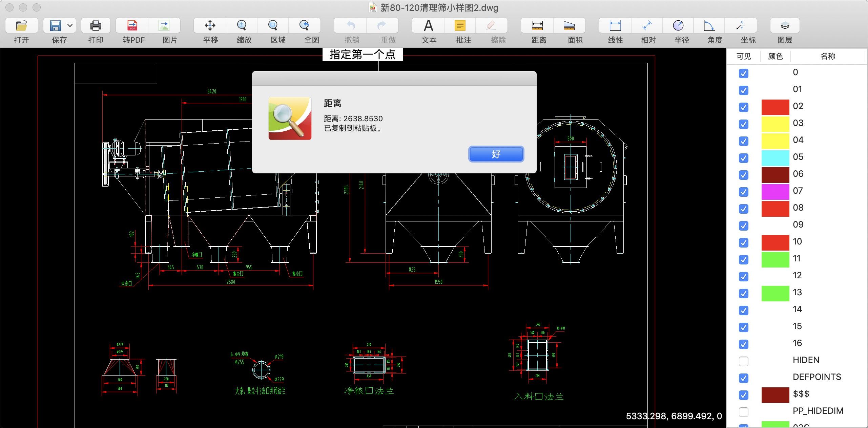Open the save options dropdown arrow
The height and width of the screenshot is (428, 868).
70,25
